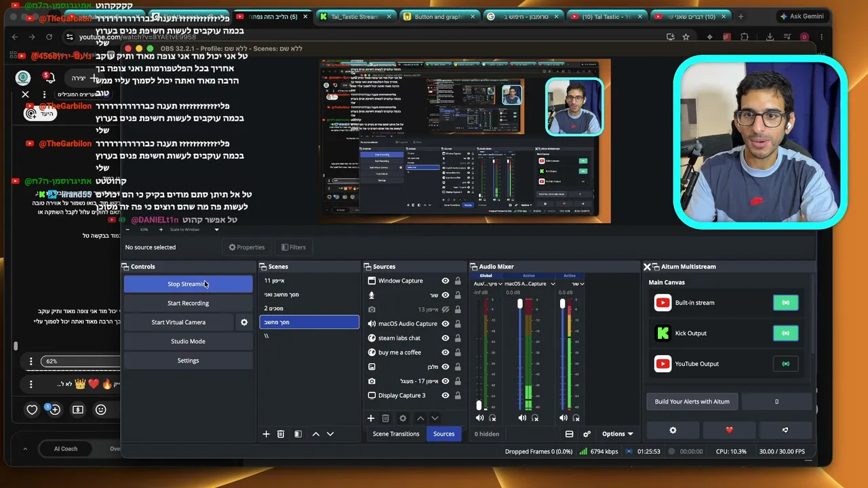Click the Ask Gemini button in Chrome
This screenshot has width=868, height=488.
[x=801, y=16]
